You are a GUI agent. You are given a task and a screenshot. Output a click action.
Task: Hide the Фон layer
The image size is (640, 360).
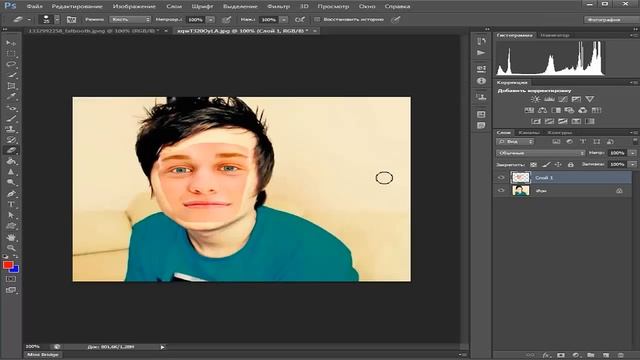pyautogui.click(x=501, y=190)
